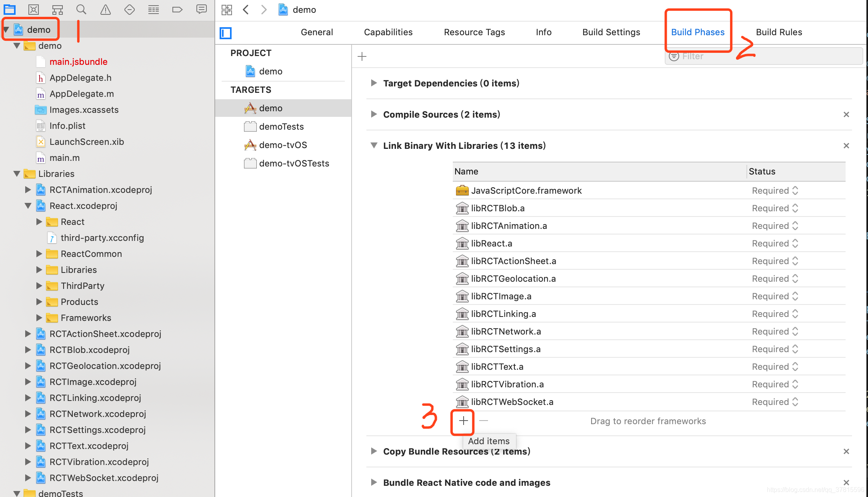Click the Filter field in Build Phases
868x497 pixels.
click(x=764, y=56)
